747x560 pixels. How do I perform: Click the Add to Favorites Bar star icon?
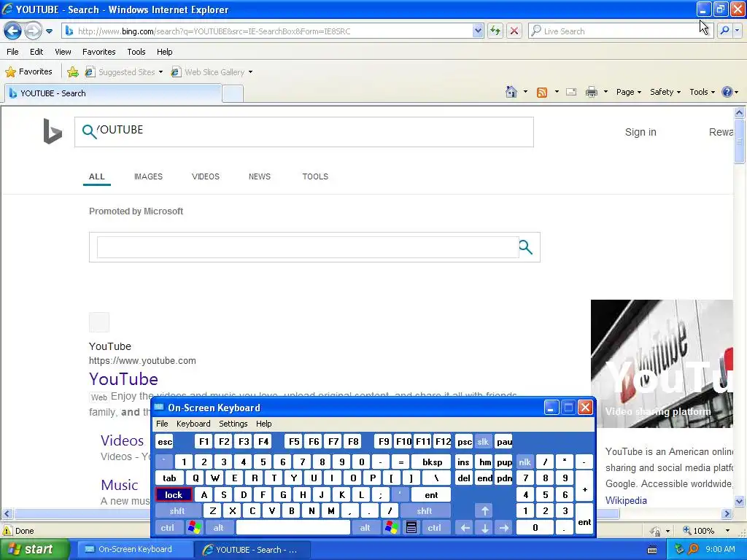(73, 72)
